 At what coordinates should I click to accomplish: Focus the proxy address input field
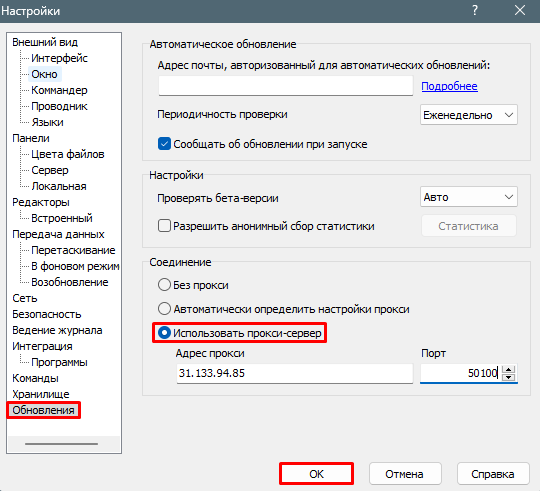click(295, 373)
